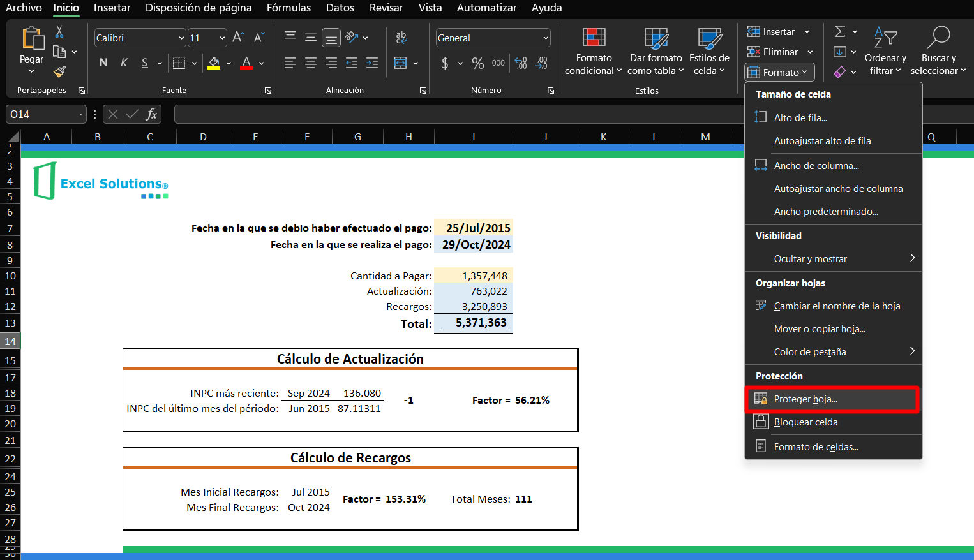Increase font size with the larger A
This screenshot has height=560, width=974.
[238, 38]
